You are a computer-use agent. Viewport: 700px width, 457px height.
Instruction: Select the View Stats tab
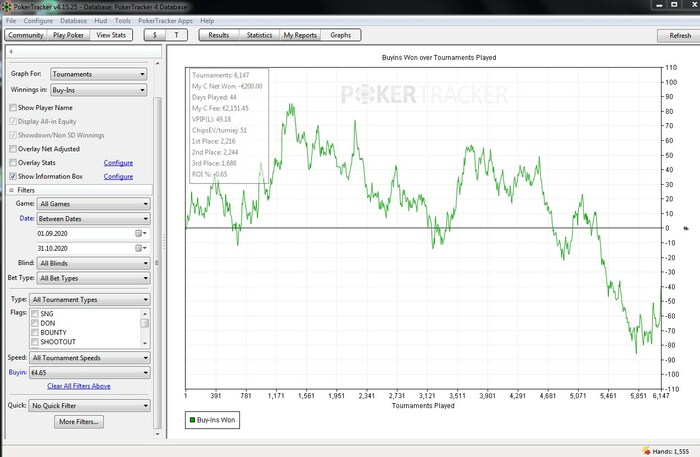tap(111, 35)
